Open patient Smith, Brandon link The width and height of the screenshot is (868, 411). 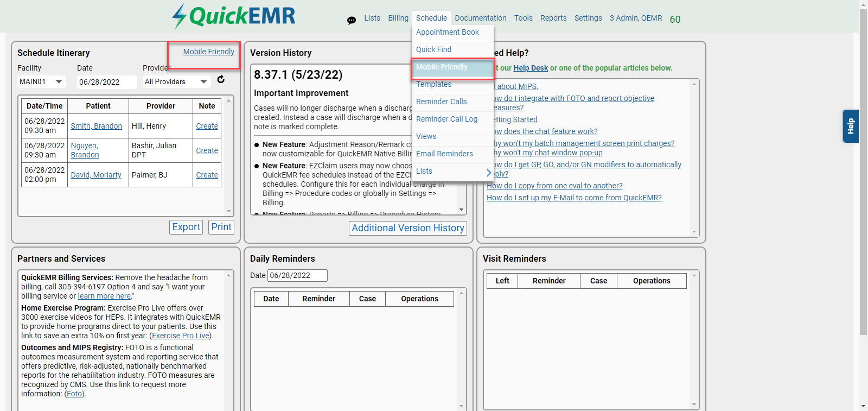tap(97, 126)
